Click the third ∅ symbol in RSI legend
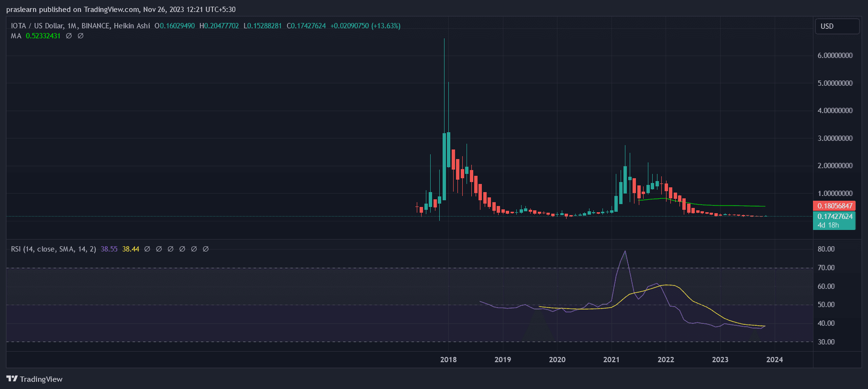This screenshot has width=868, height=389. coord(170,249)
